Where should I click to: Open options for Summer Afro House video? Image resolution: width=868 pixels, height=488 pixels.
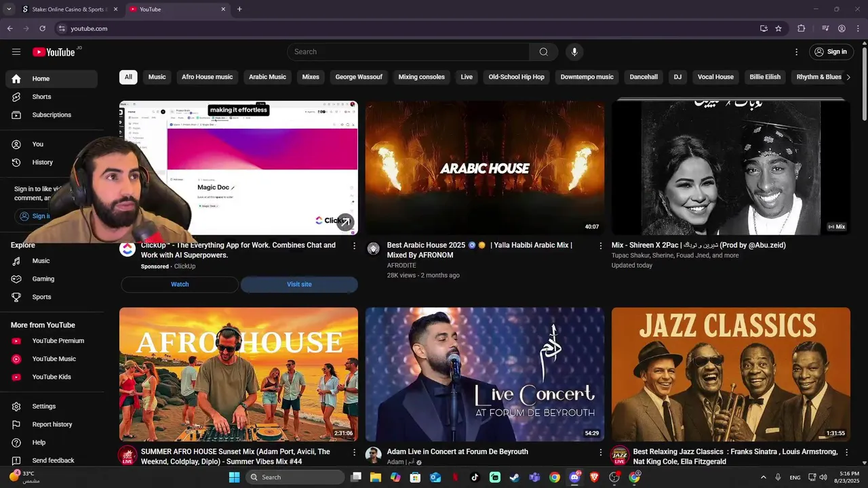click(x=354, y=452)
